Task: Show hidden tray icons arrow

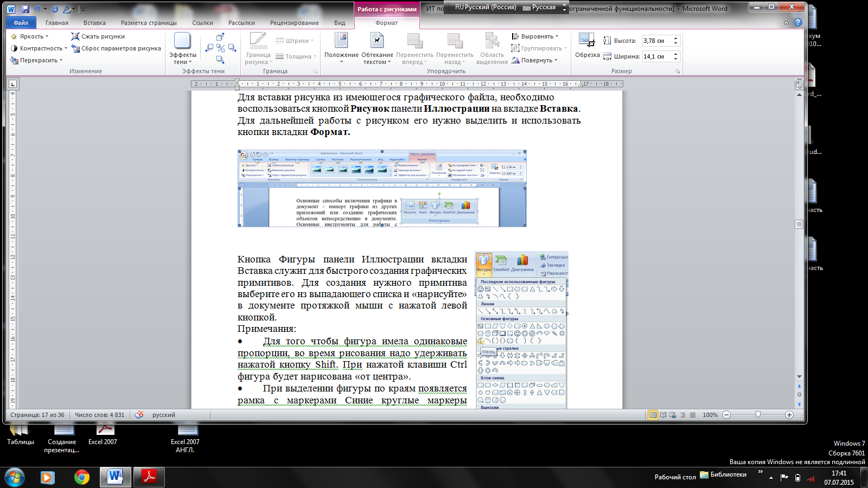Action: (x=771, y=478)
